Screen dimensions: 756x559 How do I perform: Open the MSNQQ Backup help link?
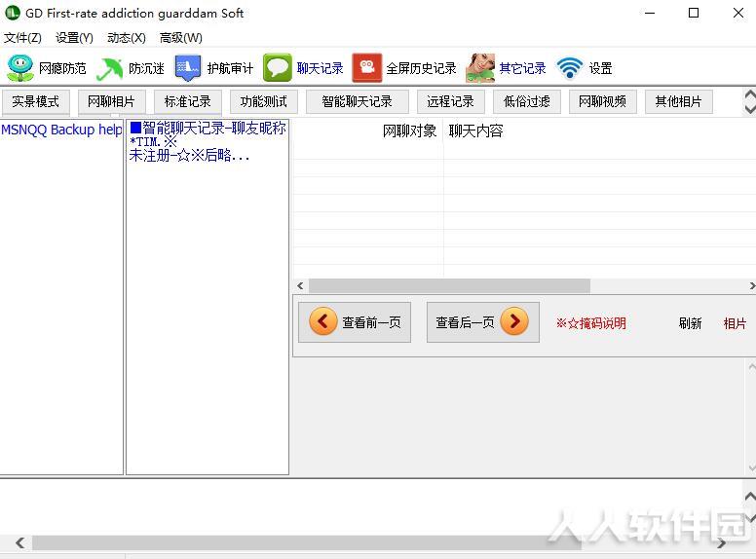(61, 130)
